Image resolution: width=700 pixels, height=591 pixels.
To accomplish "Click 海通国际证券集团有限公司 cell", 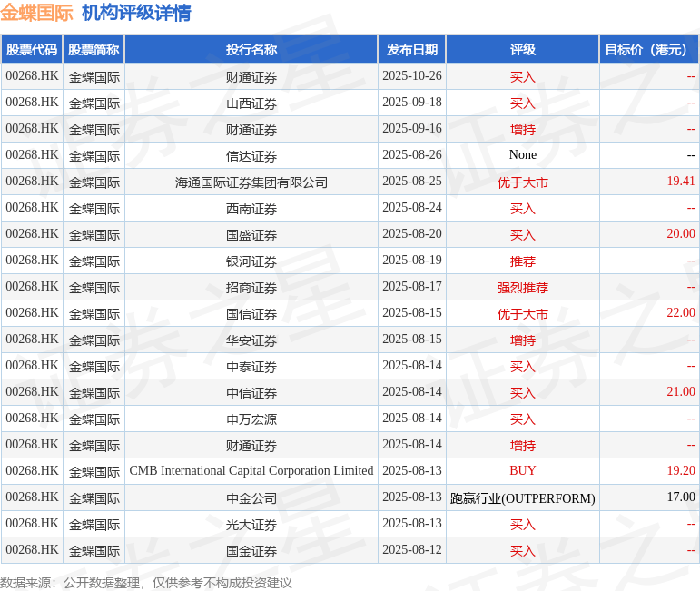I will pyautogui.click(x=251, y=182).
